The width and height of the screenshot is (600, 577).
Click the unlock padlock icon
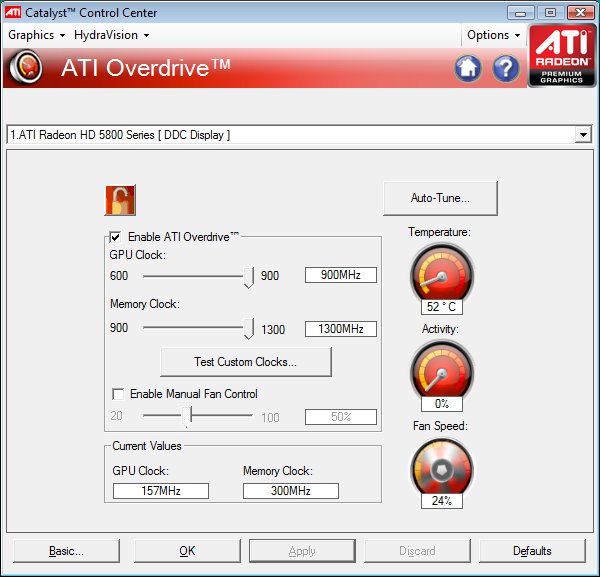pos(120,200)
